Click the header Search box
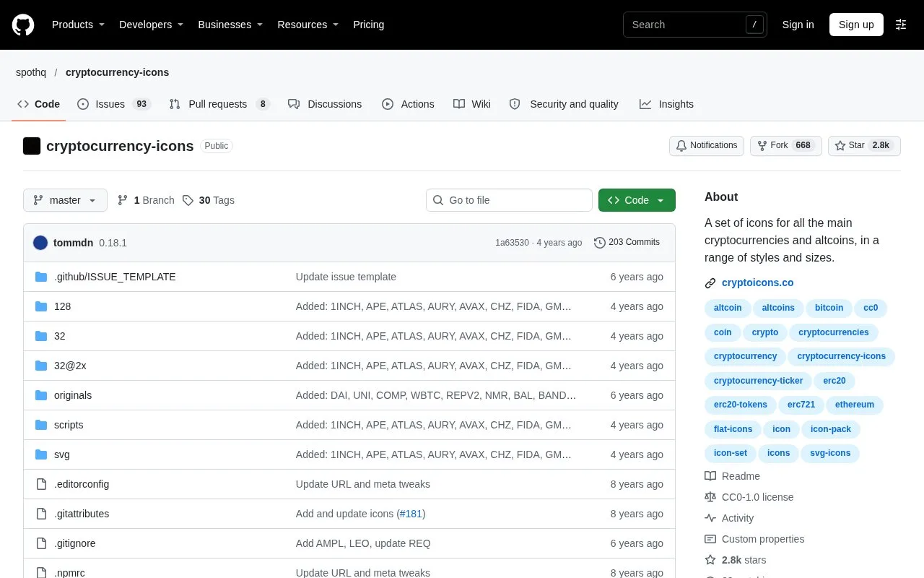Screen dimensions: 924x578 pyautogui.click(x=695, y=25)
